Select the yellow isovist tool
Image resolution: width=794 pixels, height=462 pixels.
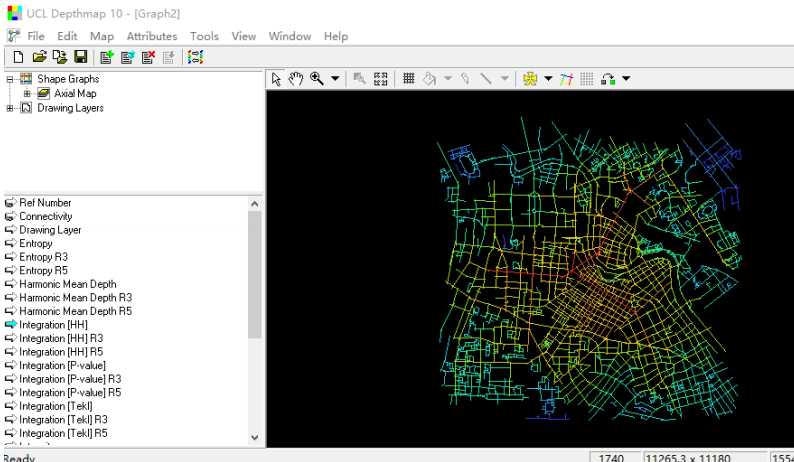pyautogui.click(x=530, y=79)
